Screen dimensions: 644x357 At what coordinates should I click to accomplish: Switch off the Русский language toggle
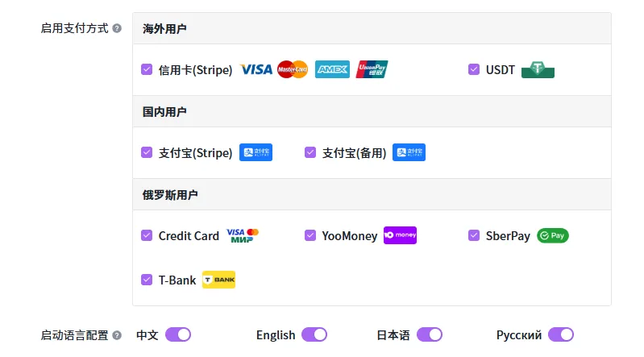tap(561, 334)
